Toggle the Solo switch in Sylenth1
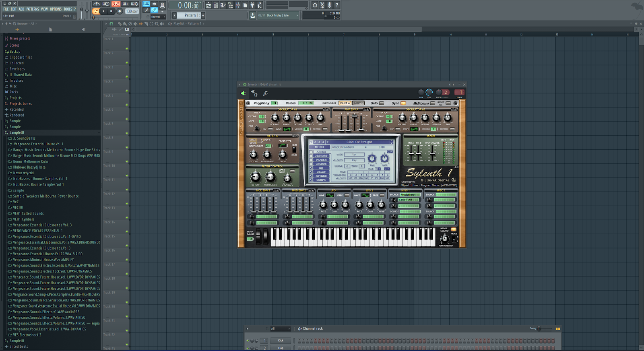 pos(382,103)
